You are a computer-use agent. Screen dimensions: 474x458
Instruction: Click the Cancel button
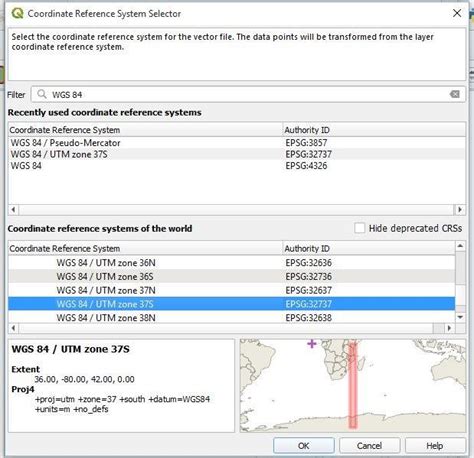click(369, 446)
